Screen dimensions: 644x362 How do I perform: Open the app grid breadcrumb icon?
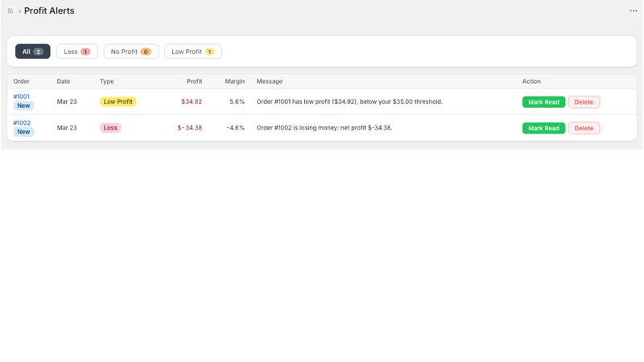point(10,11)
